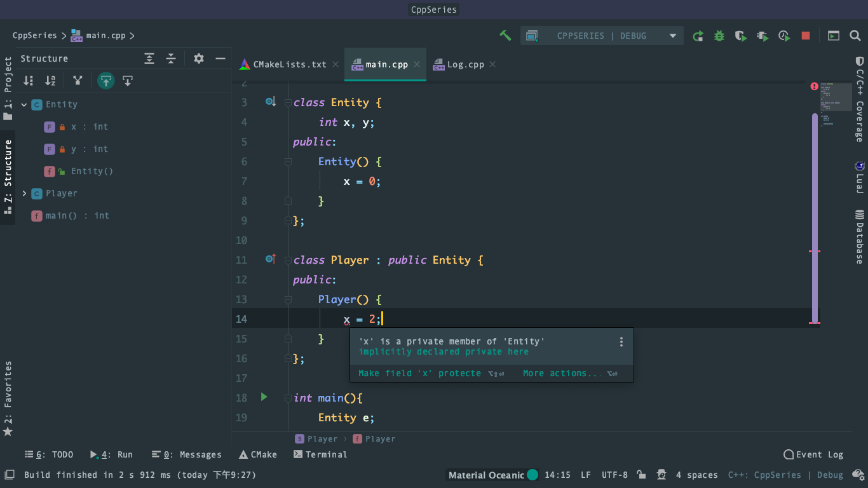
Task: Collapse all nodes in Structure panel
Action: pyautogui.click(x=171, y=58)
